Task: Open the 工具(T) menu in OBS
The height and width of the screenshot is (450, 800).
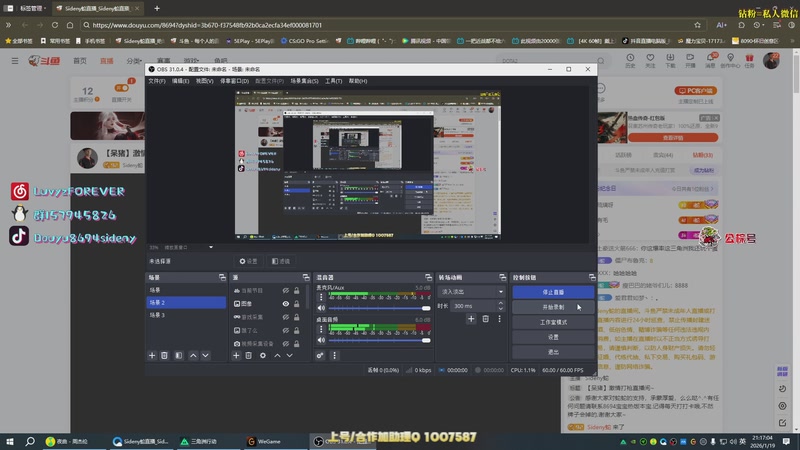Action: click(333, 81)
